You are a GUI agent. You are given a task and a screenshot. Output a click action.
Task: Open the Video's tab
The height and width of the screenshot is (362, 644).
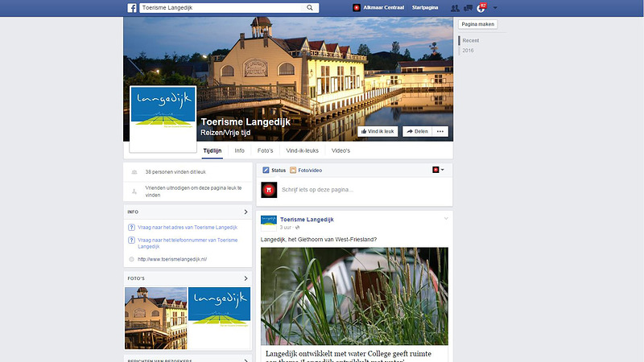[x=341, y=150]
